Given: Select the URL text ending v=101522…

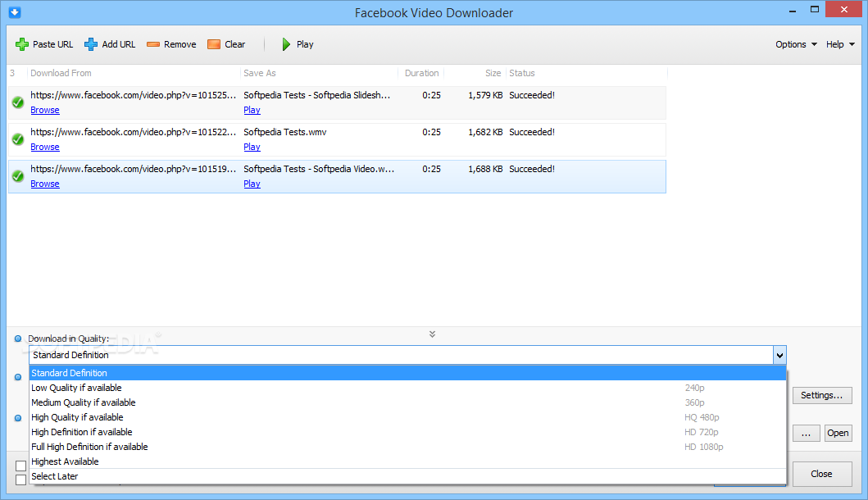Looking at the screenshot, I should [x=134, y=132].
